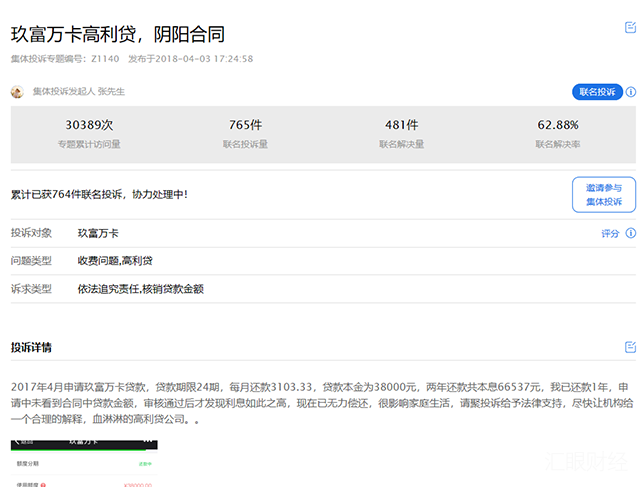Click the 联名解决率 label

[x=558, y=144]
